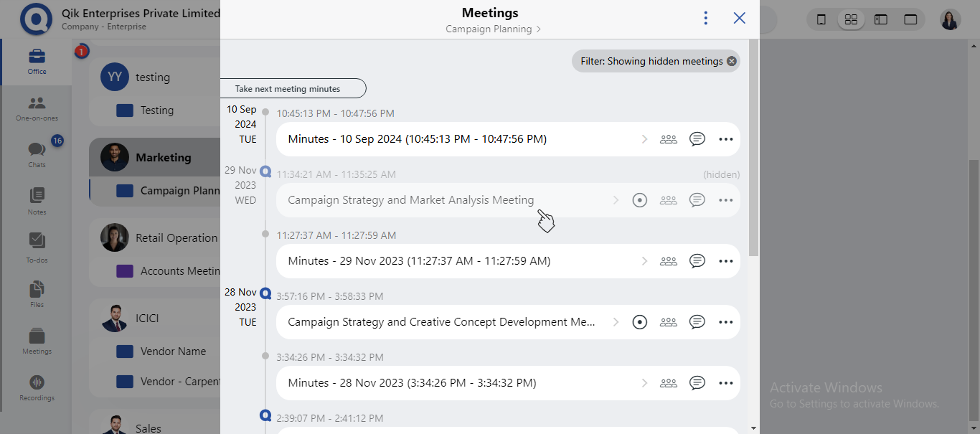Select To-dos from the sidebar
This screenshot has width=980, height=434.
point(36,246)
